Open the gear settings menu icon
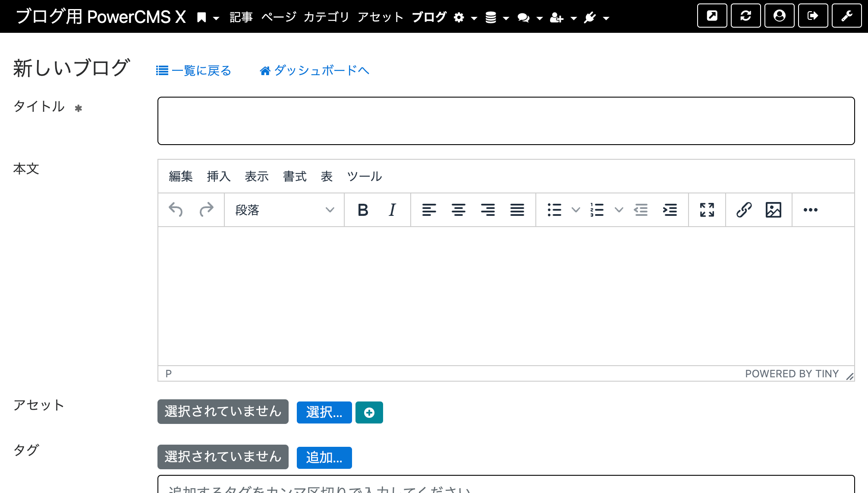Image resolution: width=868 pixels, height=493 pixels. 459,18
